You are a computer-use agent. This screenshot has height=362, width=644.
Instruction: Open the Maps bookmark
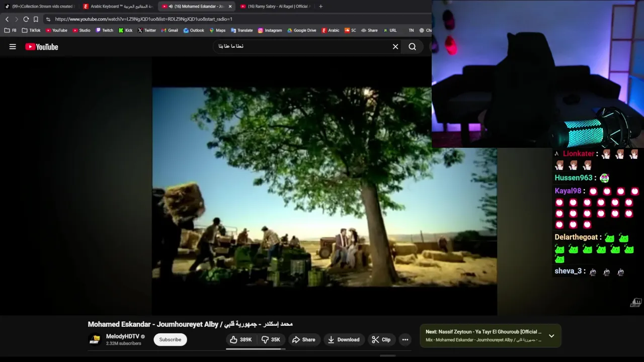[x=217, y=30]
